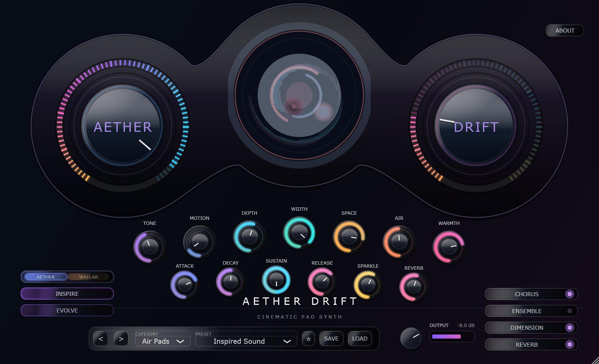The width and height of the screenshot is (599, 364).
Task: Click the output level meter bar
Action: click(x=452, y=337)
